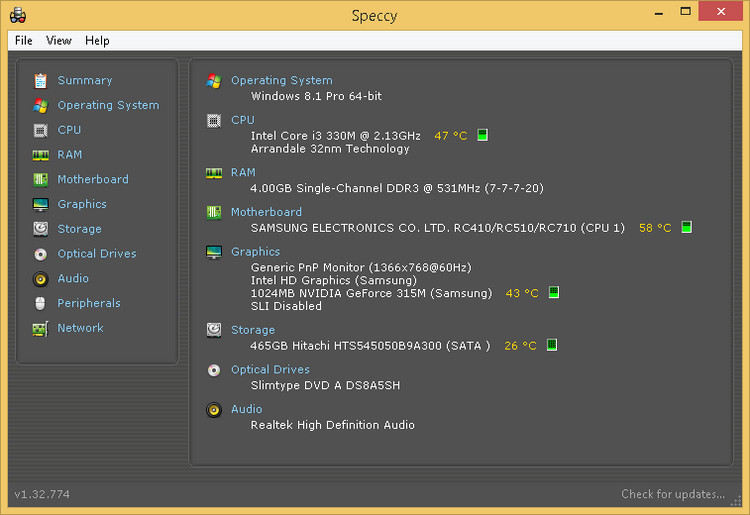The height and width of the screenshot is (515, 750).
Task: Click the RAM heading link in summary
Action: (243, 173)
